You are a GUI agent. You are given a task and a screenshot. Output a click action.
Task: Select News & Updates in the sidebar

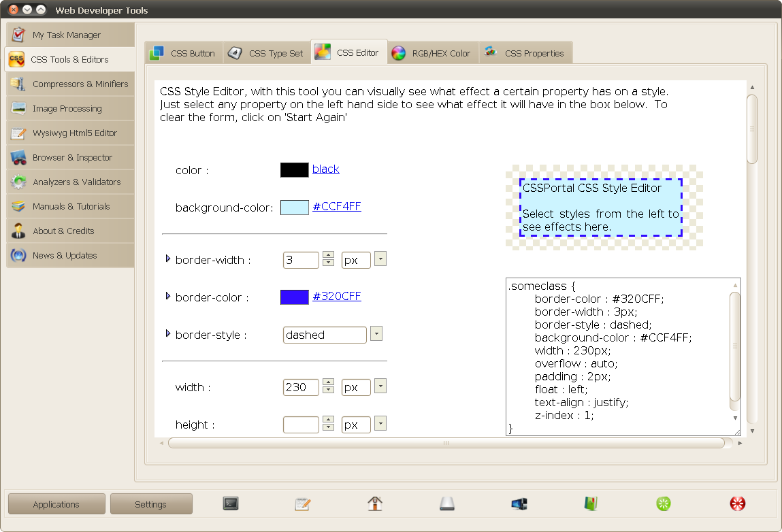70,255
